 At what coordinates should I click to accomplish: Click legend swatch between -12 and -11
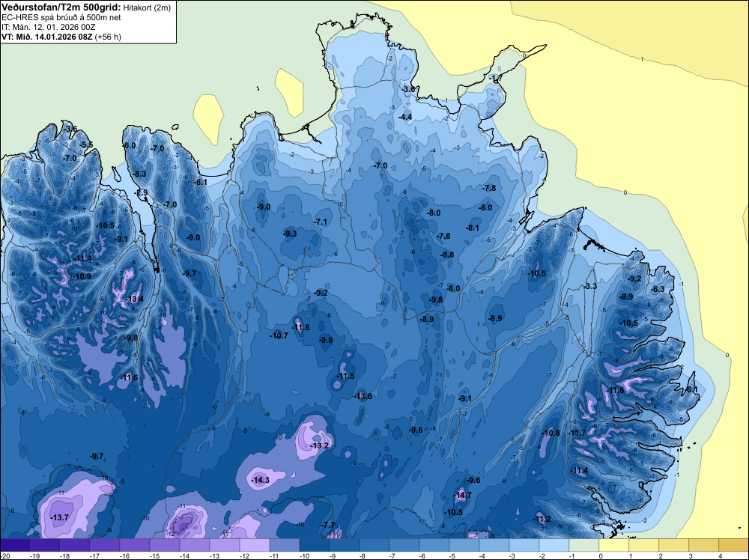pos(255,545)
